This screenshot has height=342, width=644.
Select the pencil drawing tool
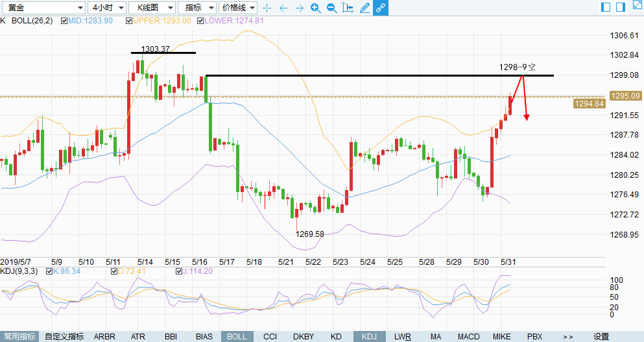click(x=364, y=8)
